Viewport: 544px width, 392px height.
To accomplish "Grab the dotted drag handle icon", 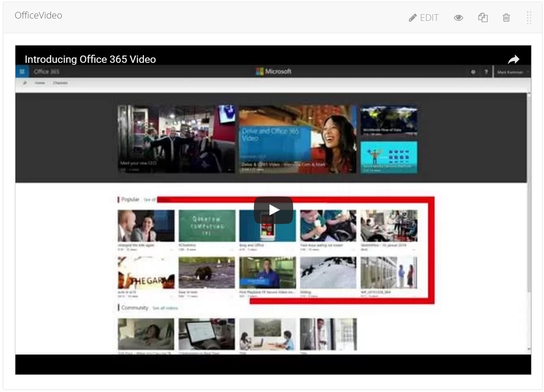I will [529, 18].
